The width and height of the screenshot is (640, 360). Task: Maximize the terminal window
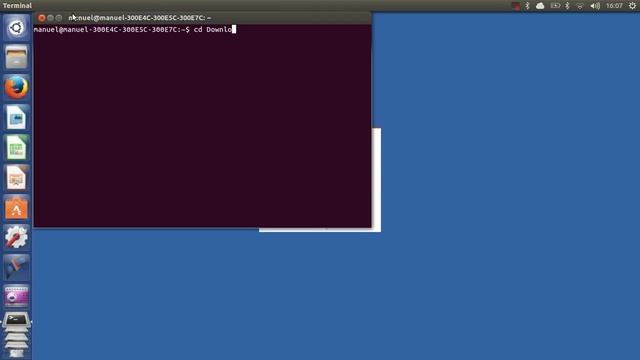coord(59,18)
